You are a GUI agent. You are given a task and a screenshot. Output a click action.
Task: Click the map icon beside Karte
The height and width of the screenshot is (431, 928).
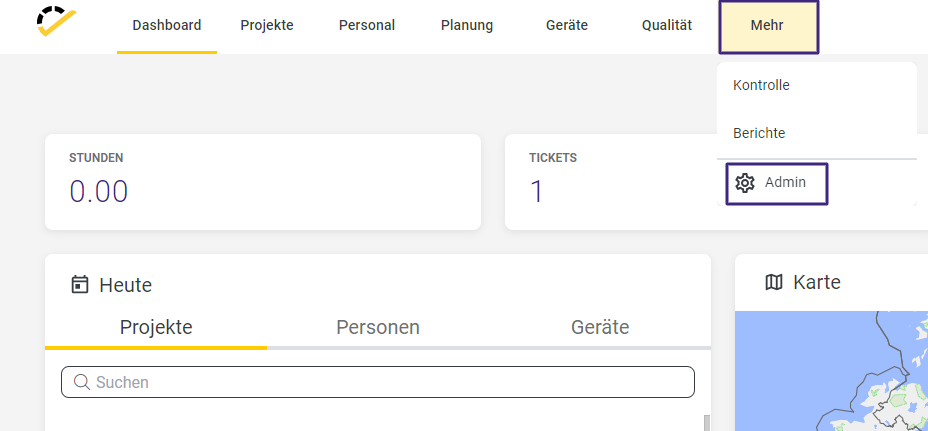774,282
